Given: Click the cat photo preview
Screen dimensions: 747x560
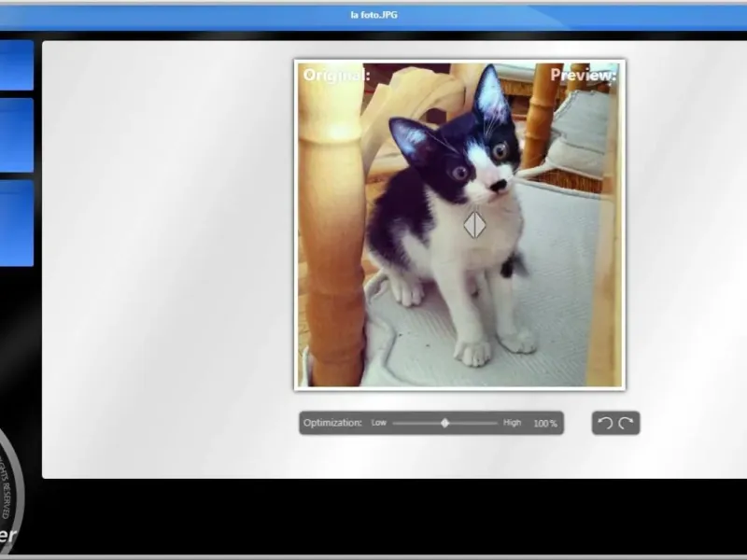Looking at the screenshot, I should (459, 225).
